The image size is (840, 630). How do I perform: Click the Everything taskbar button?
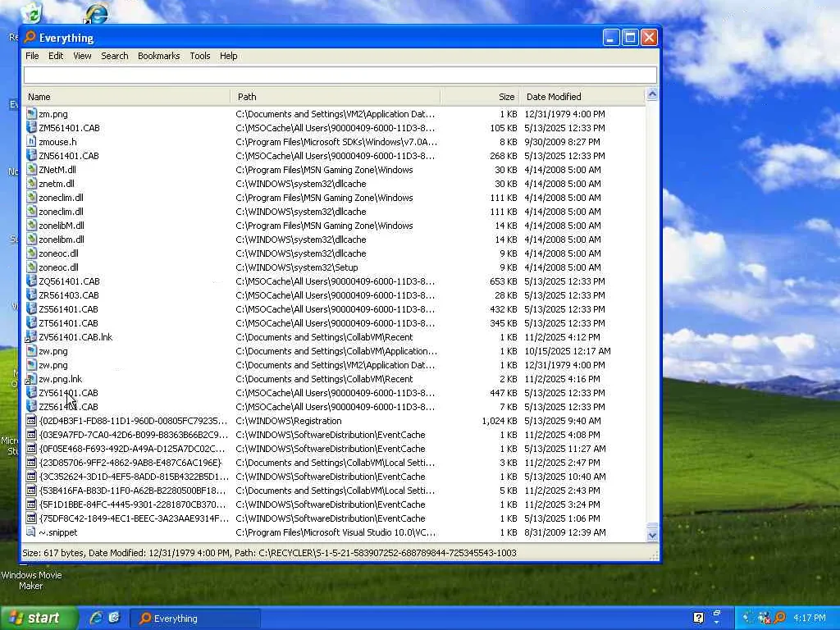195,619
